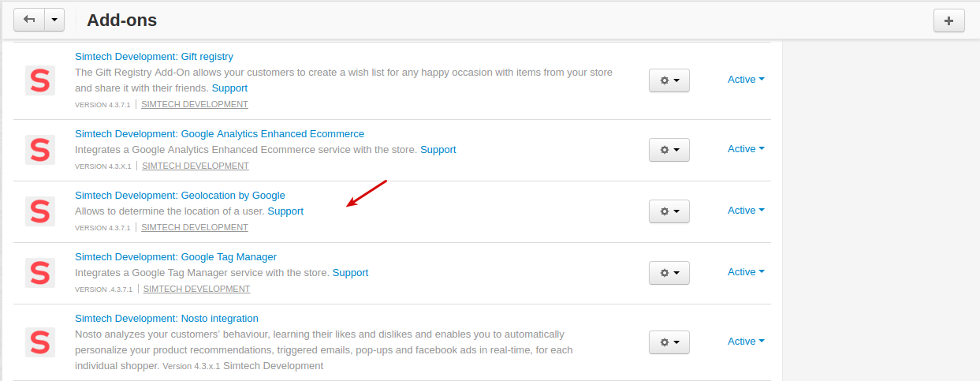Open gear menu for Geolocation by Google
Image resolution: width=980 pixels, height=381 pixels.
pyautogui.click(x=669, y=211)
